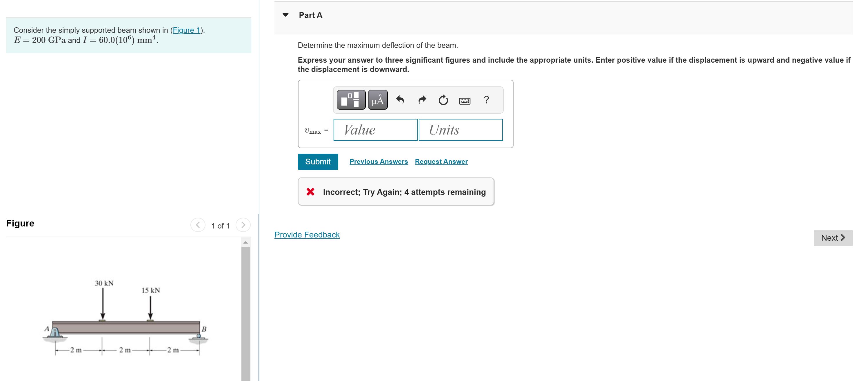
Task: Click the 30 kN load label
Action: [x=104, y=283]
